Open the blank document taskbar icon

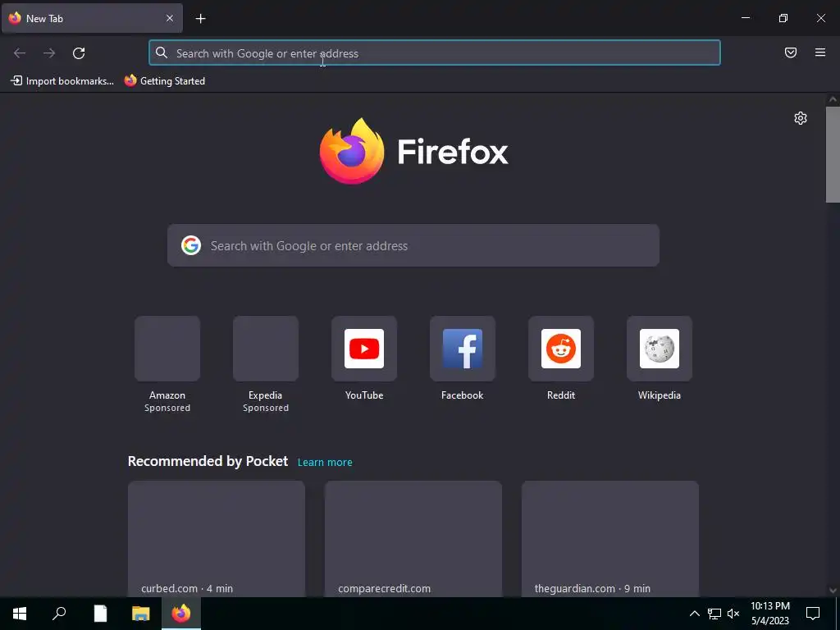[x=100, y=614]
